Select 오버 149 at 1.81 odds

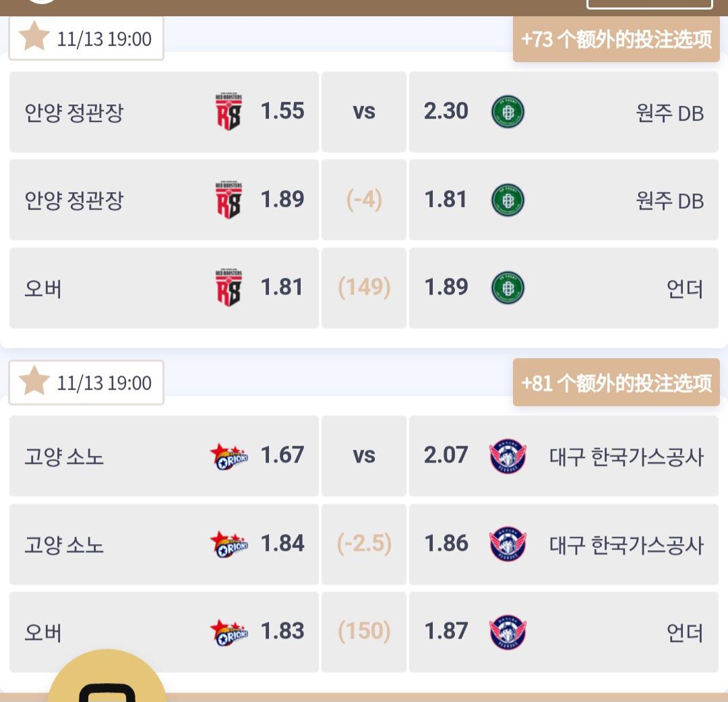tap(164, 288)
